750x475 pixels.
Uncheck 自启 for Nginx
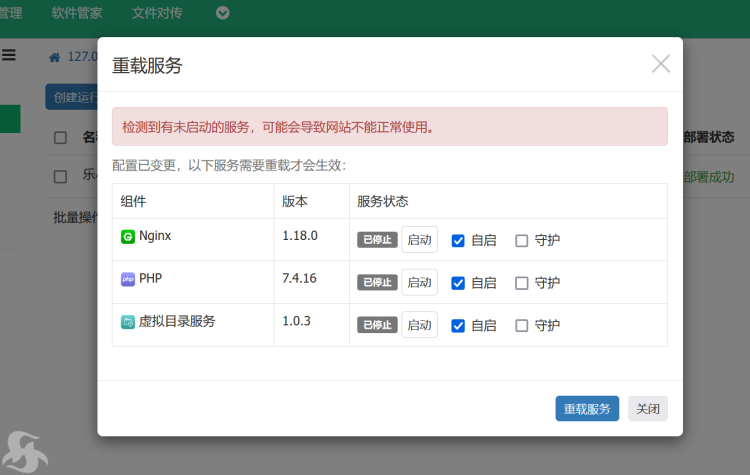[458, 241]
